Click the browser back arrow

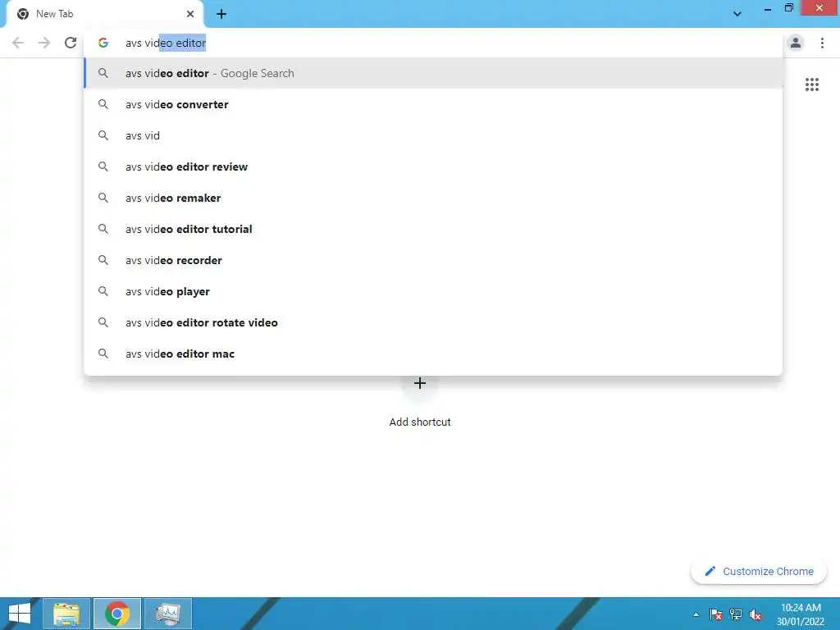point(18,43)
